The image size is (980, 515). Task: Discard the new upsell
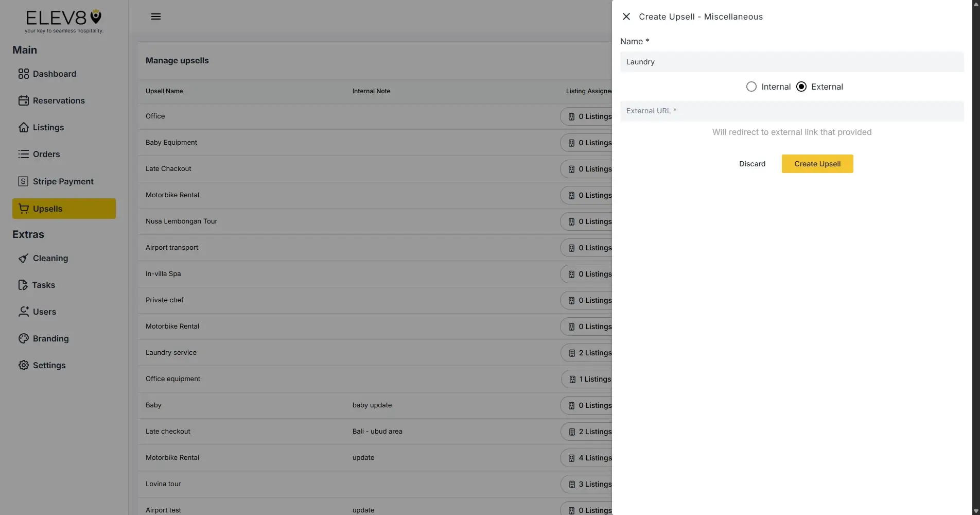tap(752, 164)
